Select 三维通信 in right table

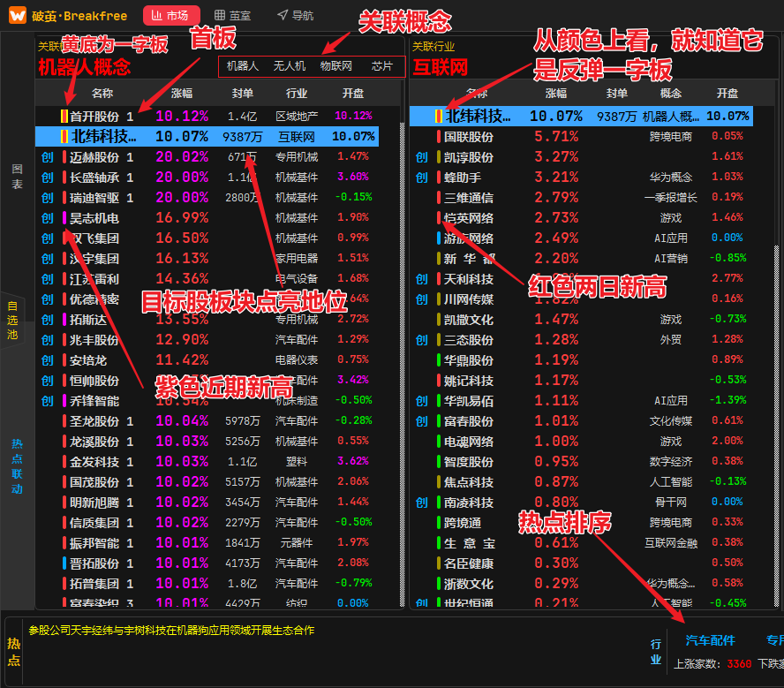point(469,198)
